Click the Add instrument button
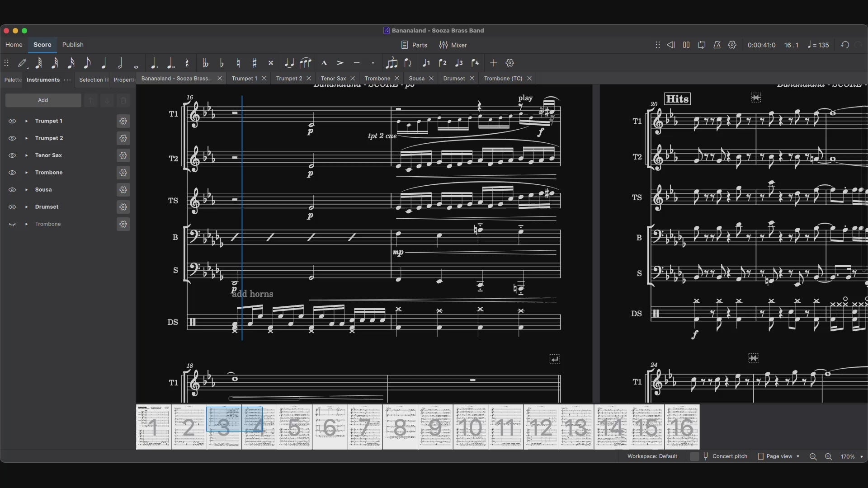The image size is (868, 488). click(43, 100)
